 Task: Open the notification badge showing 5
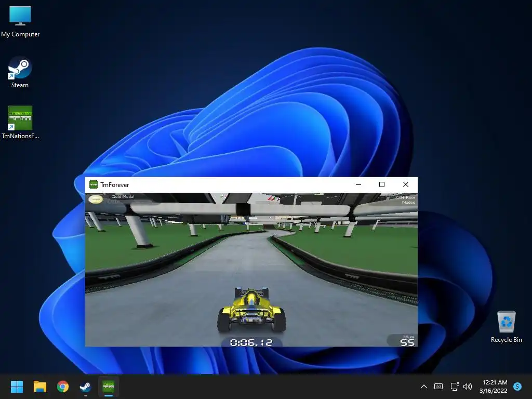(517, 386)
